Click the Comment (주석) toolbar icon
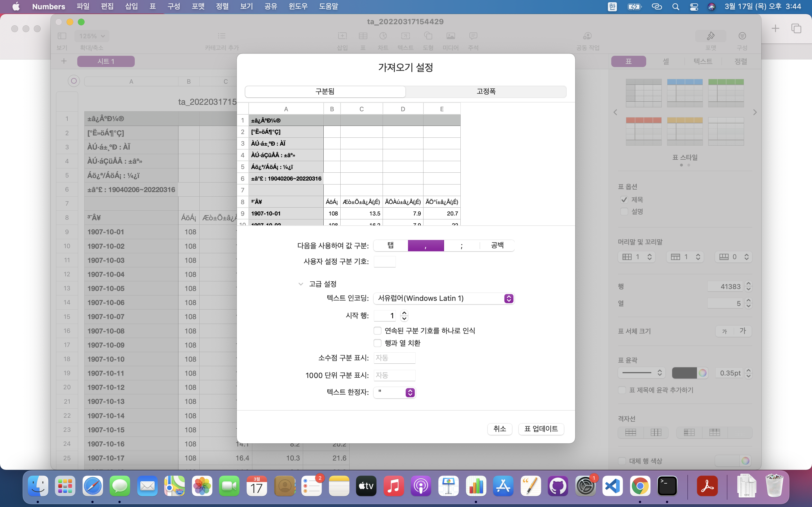This screenshot has width=812, height=507. 473,36
